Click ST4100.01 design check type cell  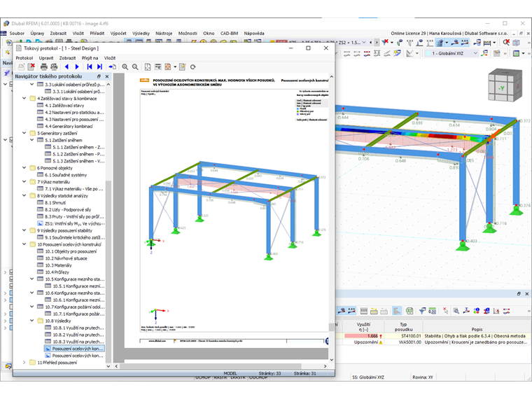click(404, 336)
